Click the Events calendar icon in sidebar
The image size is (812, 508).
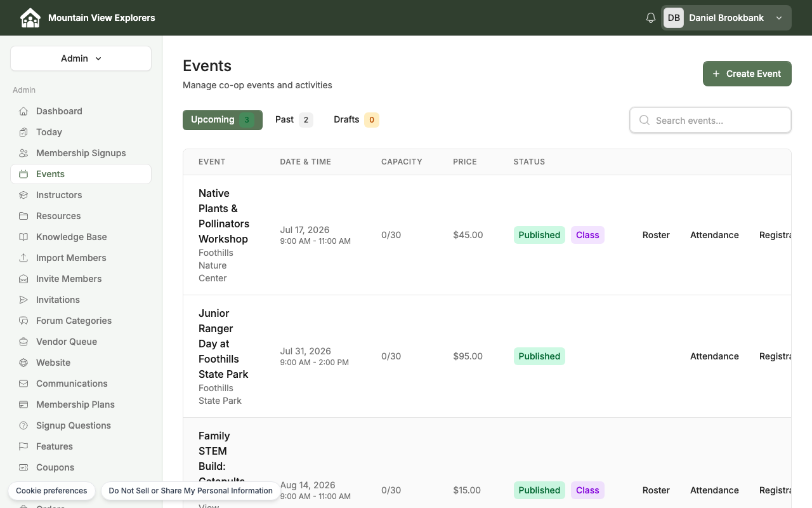pyautogui.click(x=23, y=174)
